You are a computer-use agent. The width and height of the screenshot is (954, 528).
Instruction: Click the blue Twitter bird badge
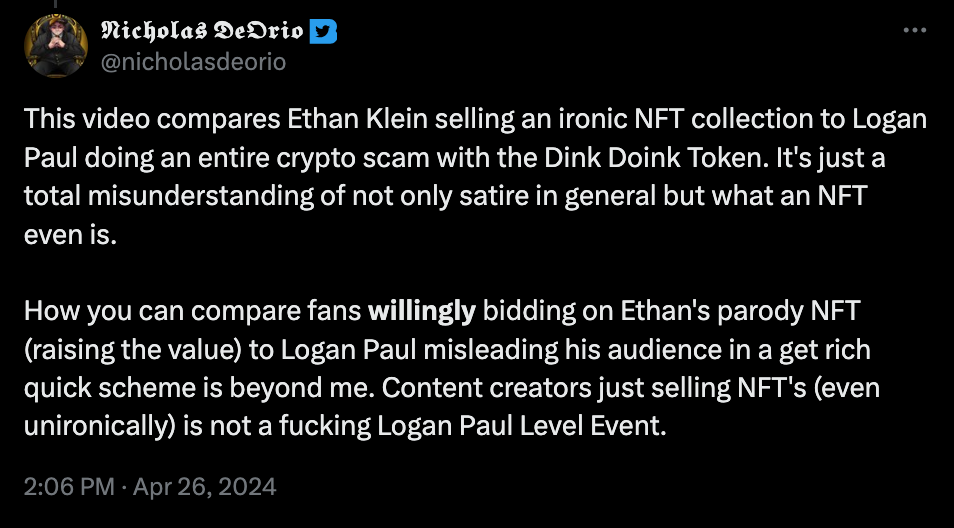[323, 31]
